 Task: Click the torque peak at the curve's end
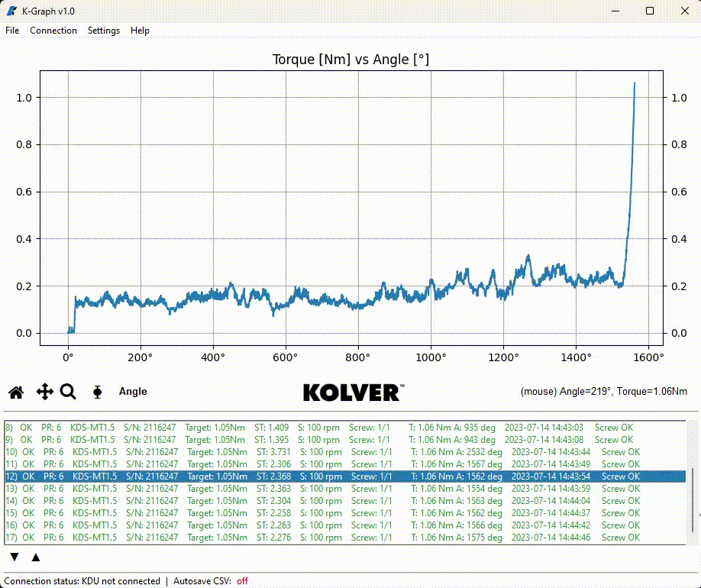coord(635,83)
